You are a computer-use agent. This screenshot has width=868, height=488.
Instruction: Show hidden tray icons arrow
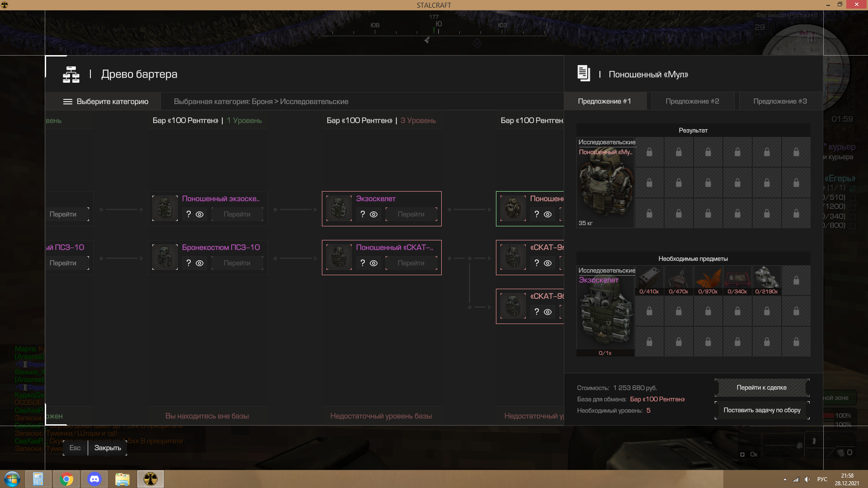point(785,479)
